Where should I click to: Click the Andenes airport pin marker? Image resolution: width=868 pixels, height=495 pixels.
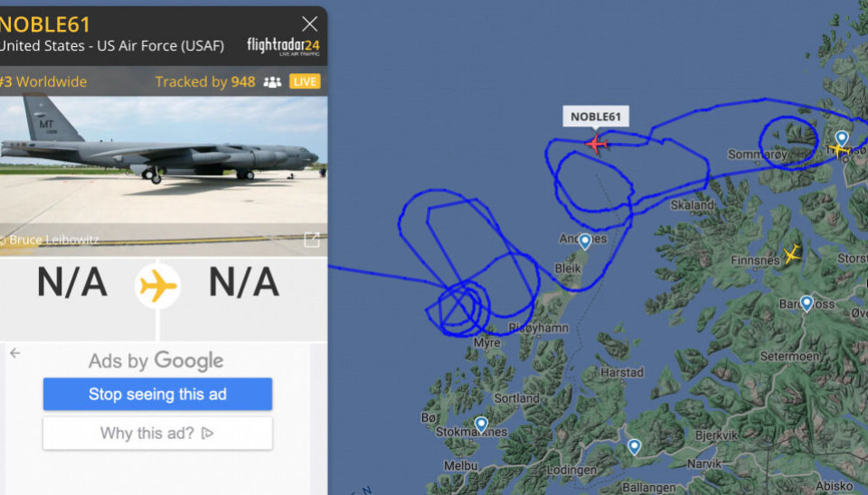click(x=585, y=242)
